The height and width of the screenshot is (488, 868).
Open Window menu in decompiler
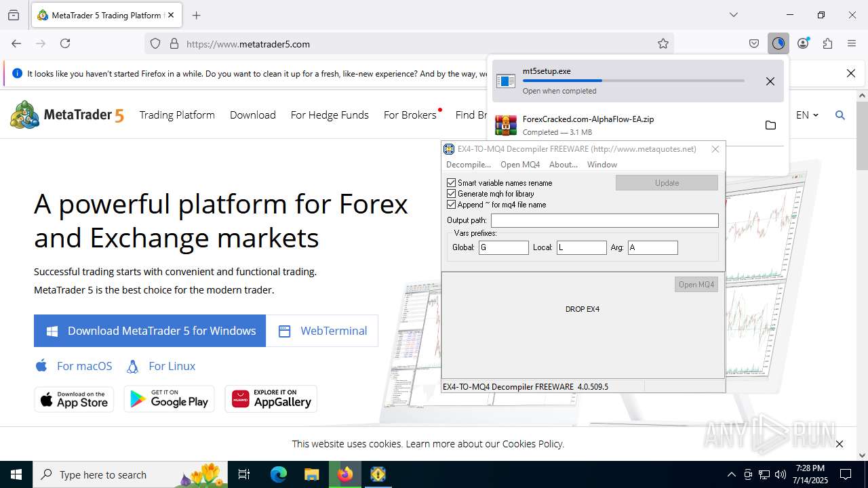(602, 165)
